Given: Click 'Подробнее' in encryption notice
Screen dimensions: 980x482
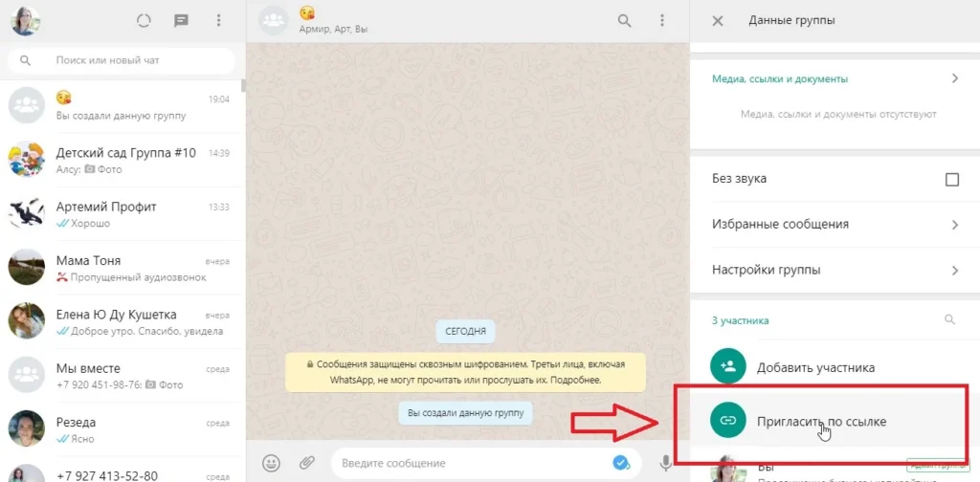Looking at the screenshot, I should point(576,380).
